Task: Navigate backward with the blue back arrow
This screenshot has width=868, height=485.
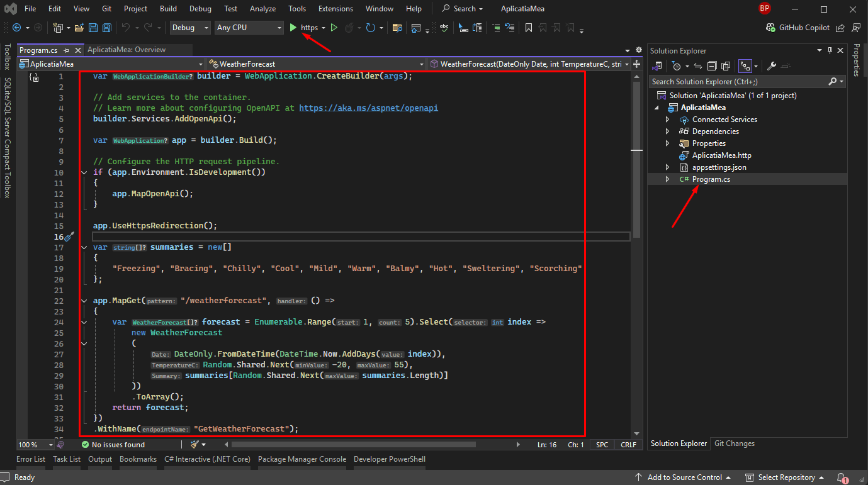Action: (x=16, y=28)
